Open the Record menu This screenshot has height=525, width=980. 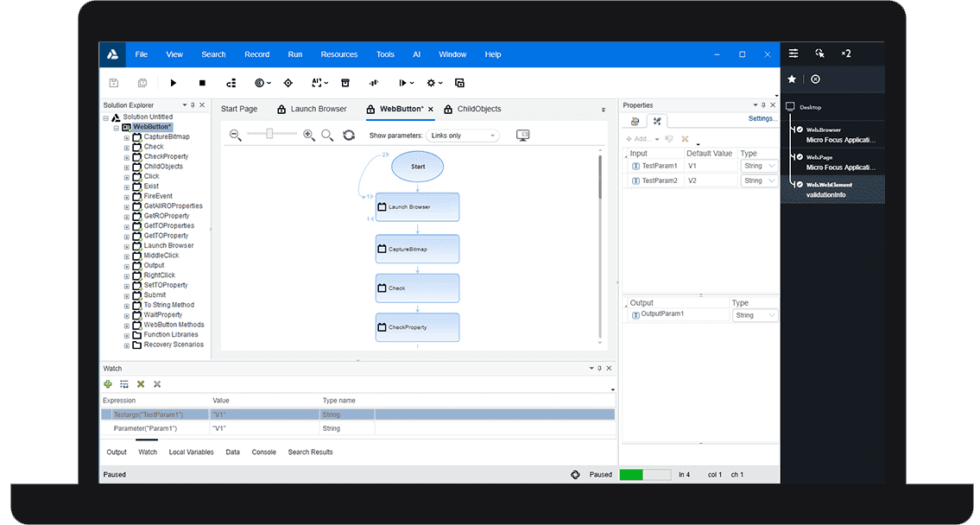256,54
